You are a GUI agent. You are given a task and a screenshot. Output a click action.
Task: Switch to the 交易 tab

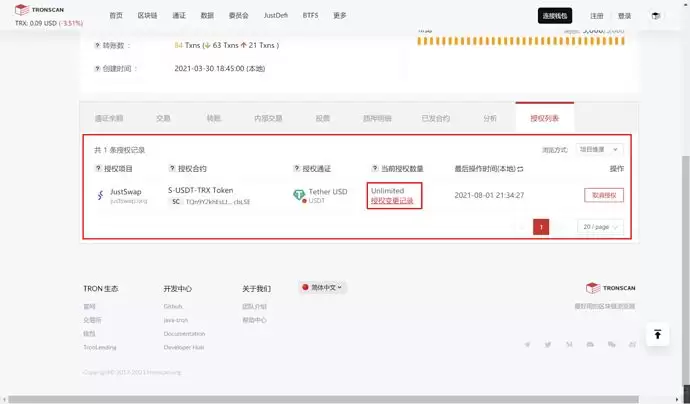163,118
